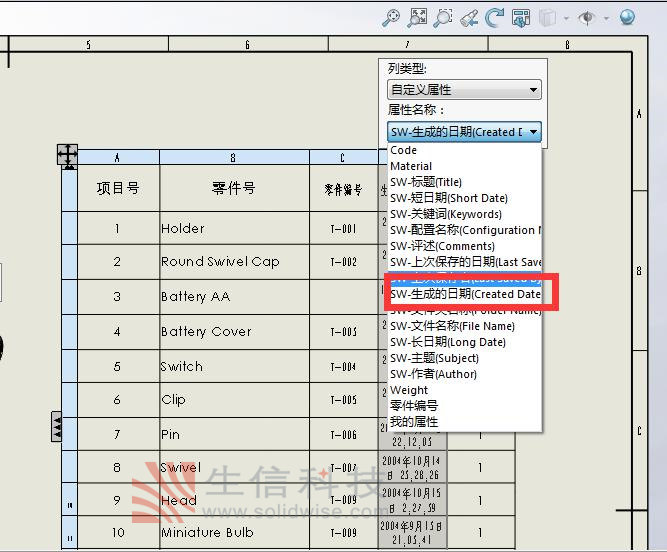Click the T-006 part number cell
The height and width of the screenshot is (552, 667).
(x=344, y=435)
